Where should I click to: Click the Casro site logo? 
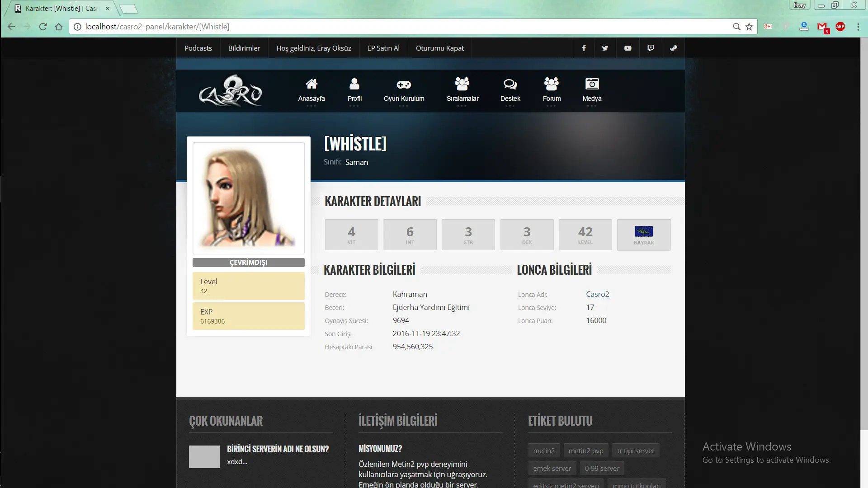(x=231, y=91)
